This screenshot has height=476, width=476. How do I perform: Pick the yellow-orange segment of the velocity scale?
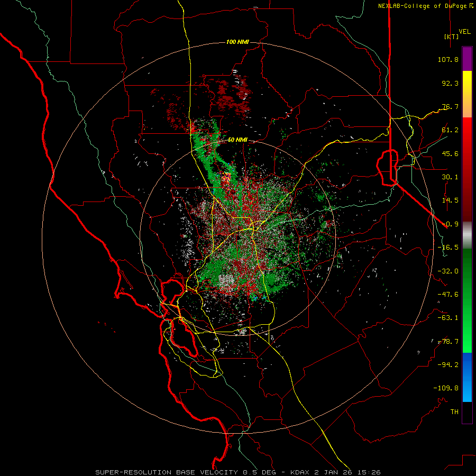click(467, 94)
